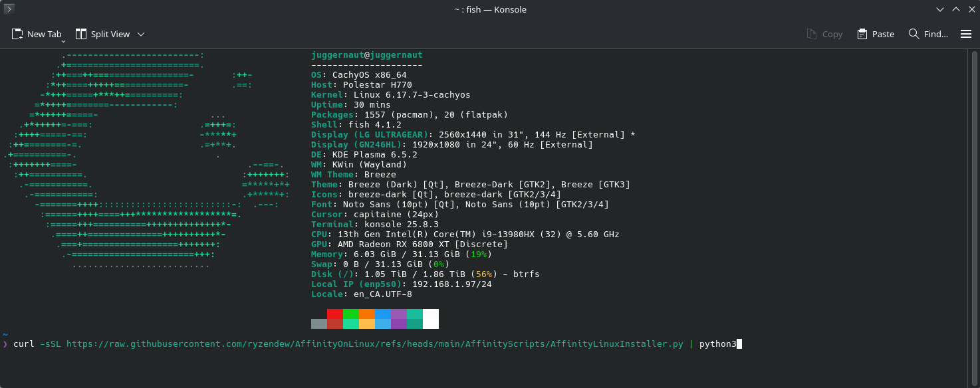Click the terminal vertical scrollbar
980x388 pixels.
click(x=973, y=218)
